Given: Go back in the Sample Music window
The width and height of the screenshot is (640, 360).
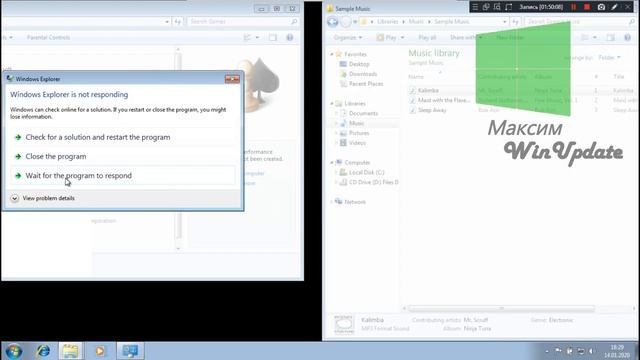Looking at the screenshot, I should pyautogui.click(x=333, y=22).
